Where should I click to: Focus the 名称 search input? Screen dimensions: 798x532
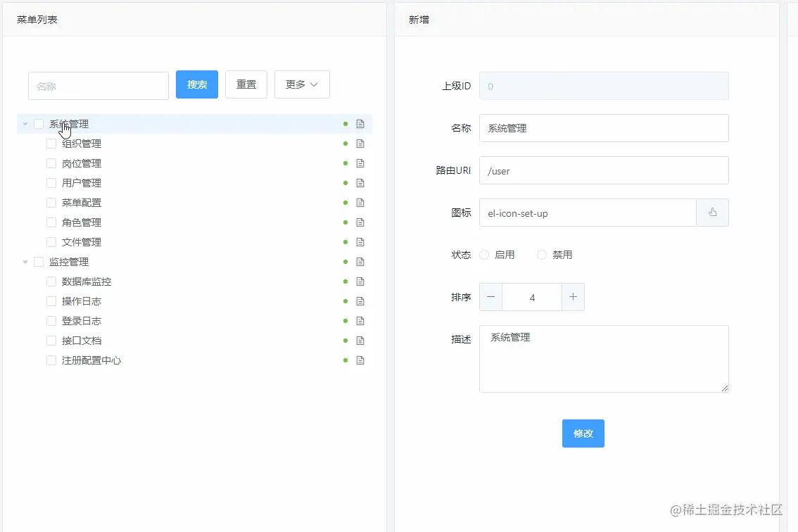pyautogui.click(x=99, y=86)
